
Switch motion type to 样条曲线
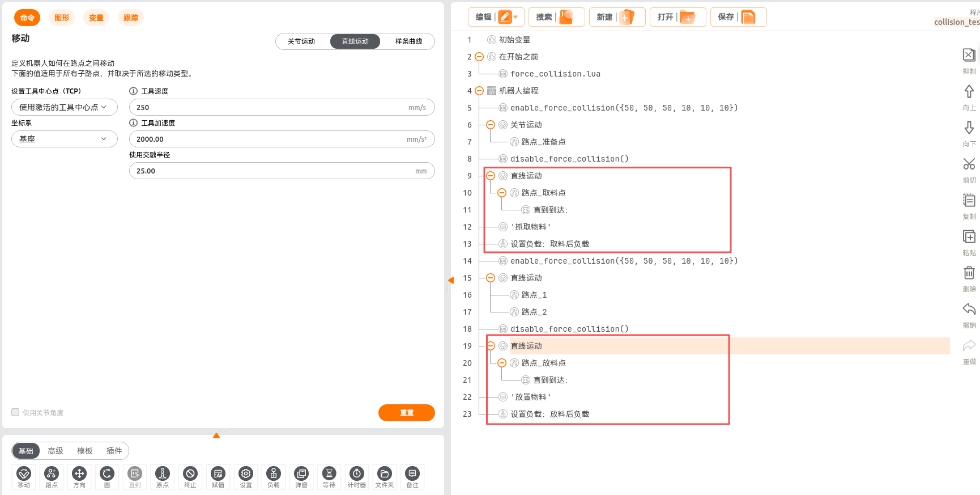(408, 41)
